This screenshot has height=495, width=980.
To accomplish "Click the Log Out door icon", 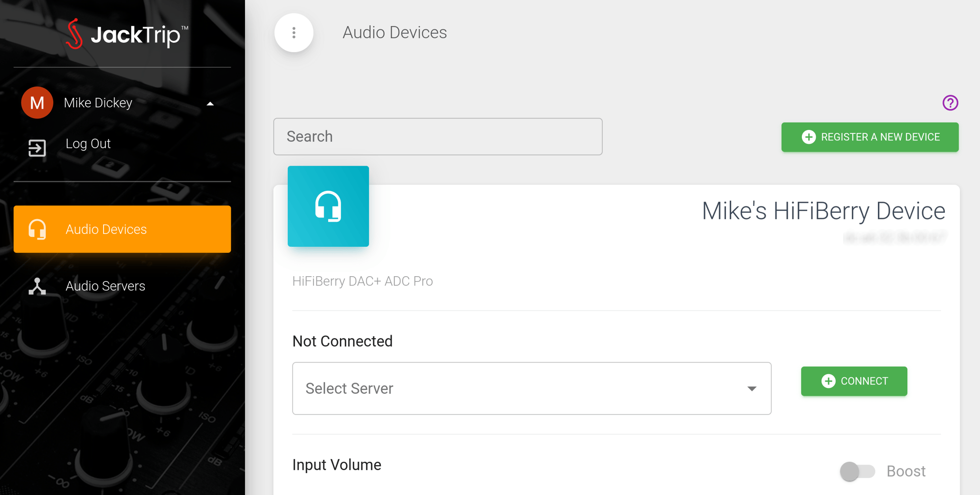I will [37, 148].
